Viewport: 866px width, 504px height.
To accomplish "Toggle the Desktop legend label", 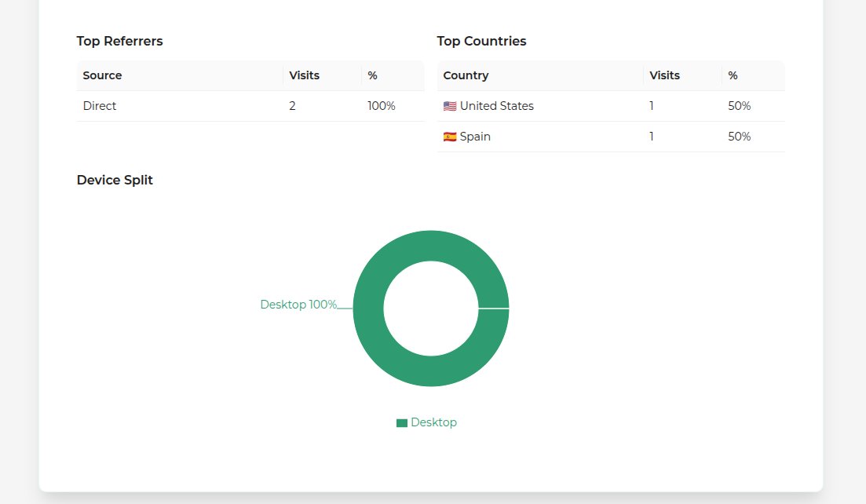I will [x=433, y=422].
